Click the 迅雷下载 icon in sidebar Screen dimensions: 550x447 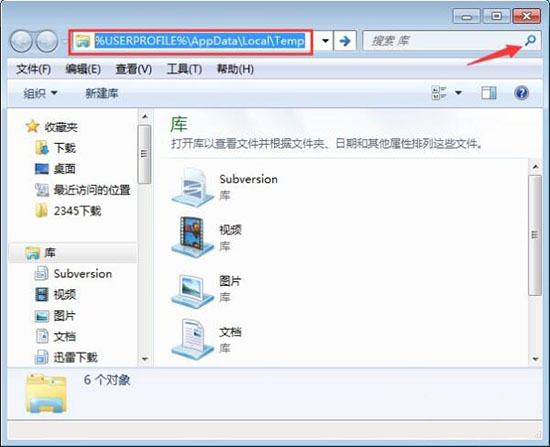[41, 358]
